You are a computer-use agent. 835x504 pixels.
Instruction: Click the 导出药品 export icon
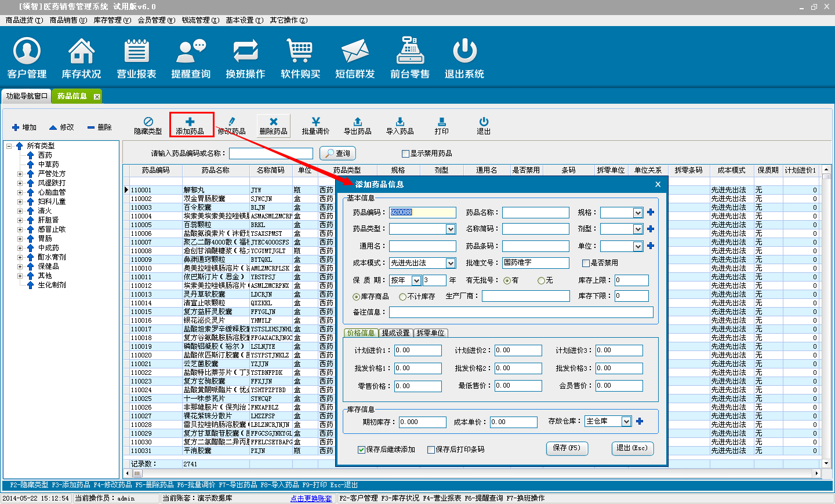point(357,125)
